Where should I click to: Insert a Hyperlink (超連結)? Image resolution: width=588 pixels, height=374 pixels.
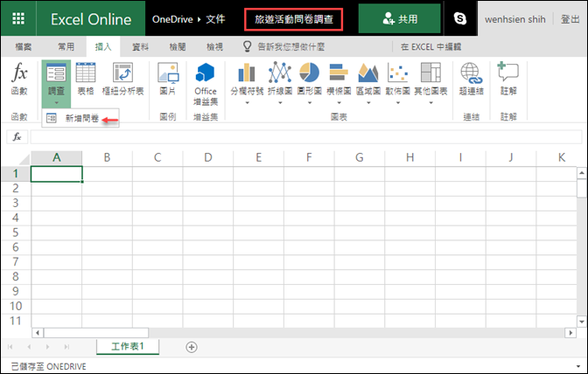(x=472, y=79)
